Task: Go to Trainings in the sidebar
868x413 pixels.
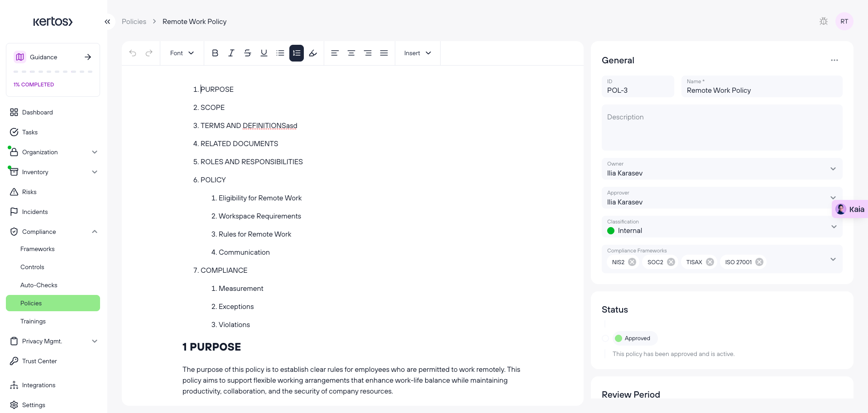Action: point(33,321)
